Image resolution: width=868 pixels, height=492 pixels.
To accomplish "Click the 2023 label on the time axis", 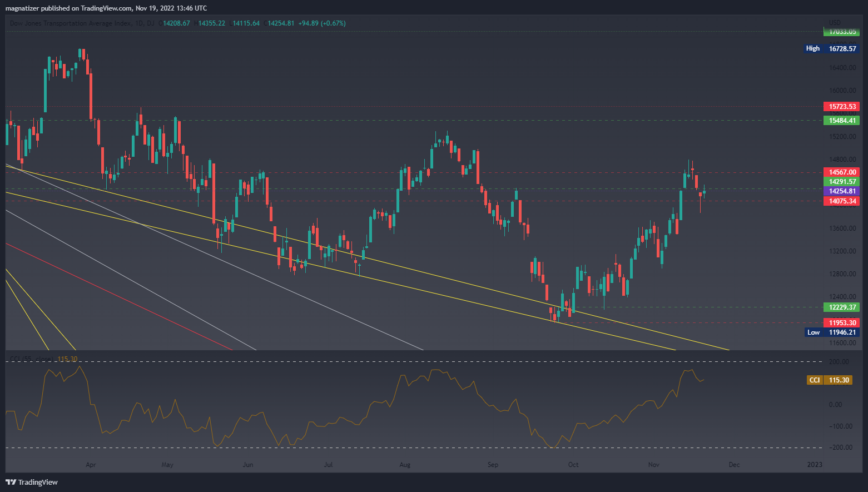I will pyautogui.click(x=815, y=465).
